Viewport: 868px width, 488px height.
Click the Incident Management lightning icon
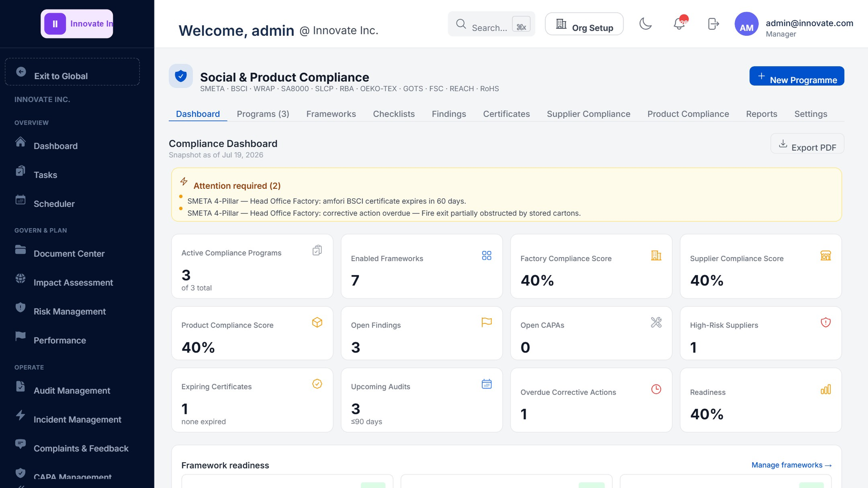20,415
